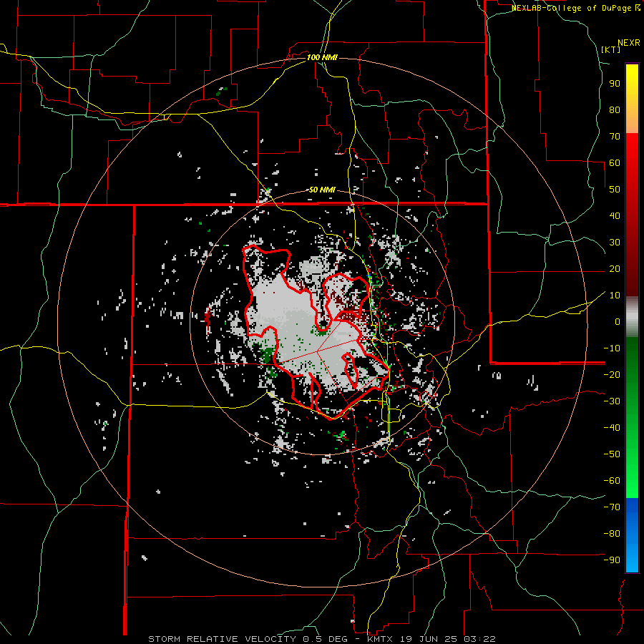Click the -90 scale label
Image resolution: width=644 pixels, height=644 pixels.
(x=612, y=560)
